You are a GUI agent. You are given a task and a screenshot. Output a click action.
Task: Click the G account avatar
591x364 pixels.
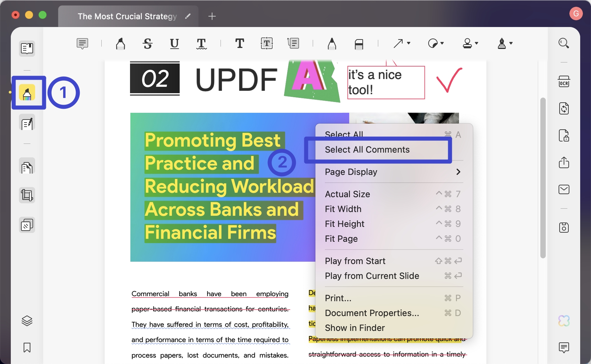(576, 14)
